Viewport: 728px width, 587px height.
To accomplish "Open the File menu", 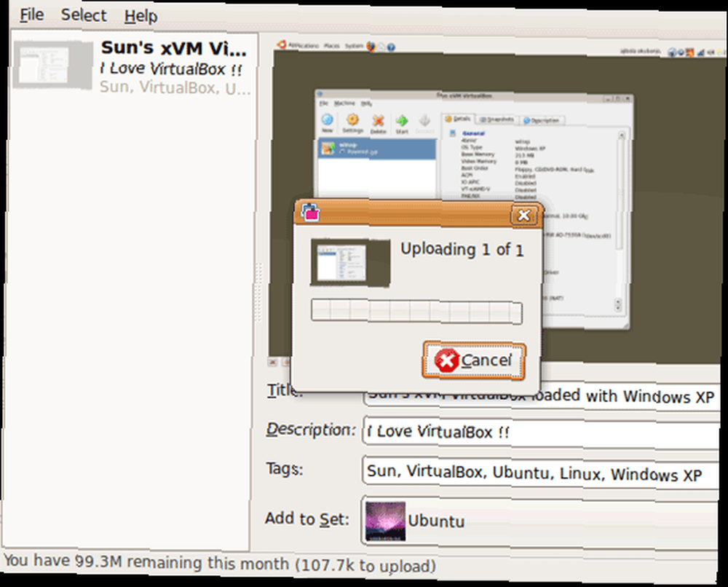I will (x=31, y=15).
